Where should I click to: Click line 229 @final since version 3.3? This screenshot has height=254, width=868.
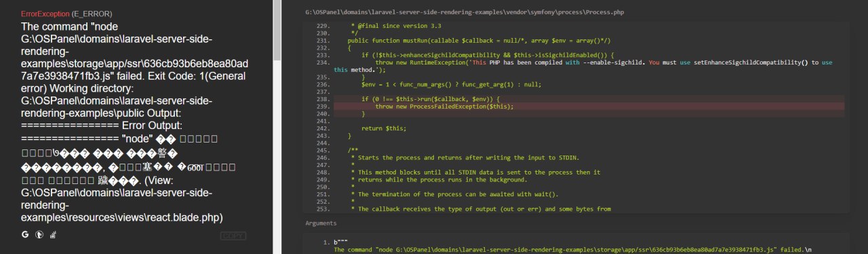point(396,26)
